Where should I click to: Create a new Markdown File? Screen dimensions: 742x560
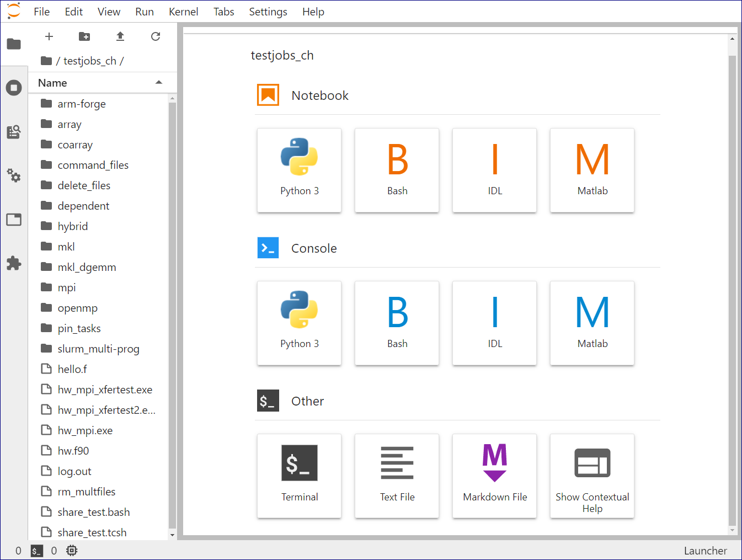click(494, 476)
